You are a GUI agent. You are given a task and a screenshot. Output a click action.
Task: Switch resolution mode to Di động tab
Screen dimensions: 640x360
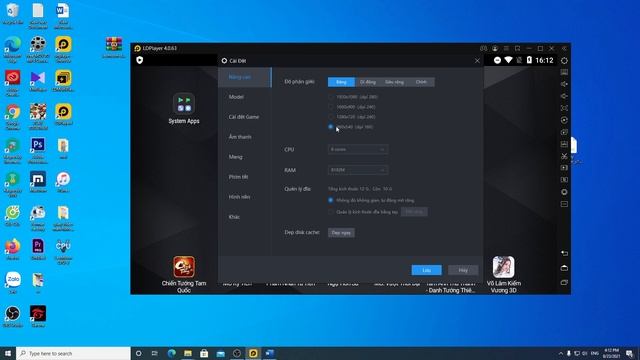coord(368,82)
